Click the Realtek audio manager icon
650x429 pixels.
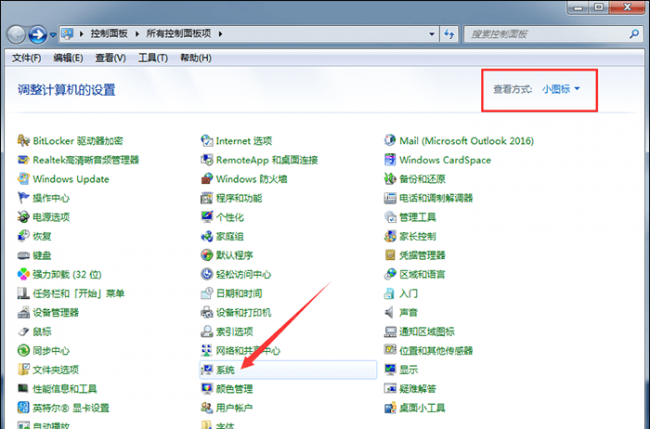click(x=23, y=160)
